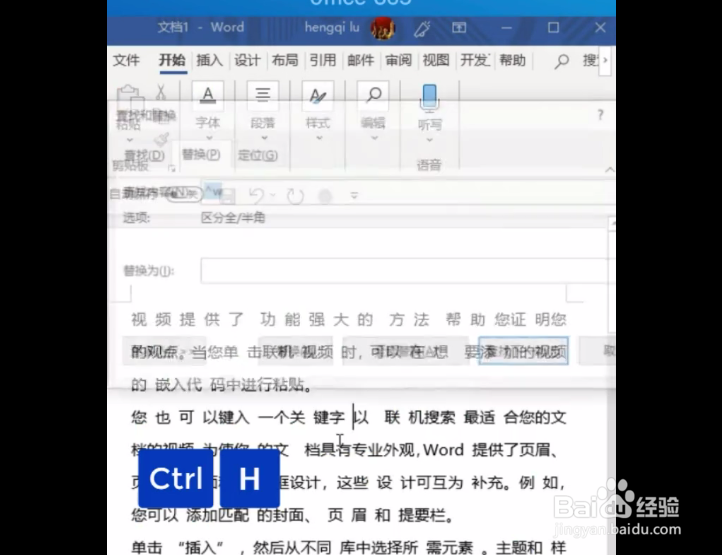Image resolution: width=722 pixels, height=555 pixels.
Task: Open the 段落 paragraph group dropdown
Action: click(264, 138)
